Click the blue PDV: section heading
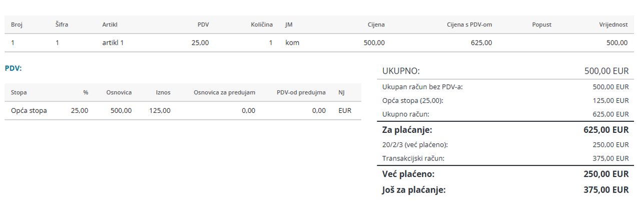The height and width of the screenshot is (202, 644). (x=13, y=68)
